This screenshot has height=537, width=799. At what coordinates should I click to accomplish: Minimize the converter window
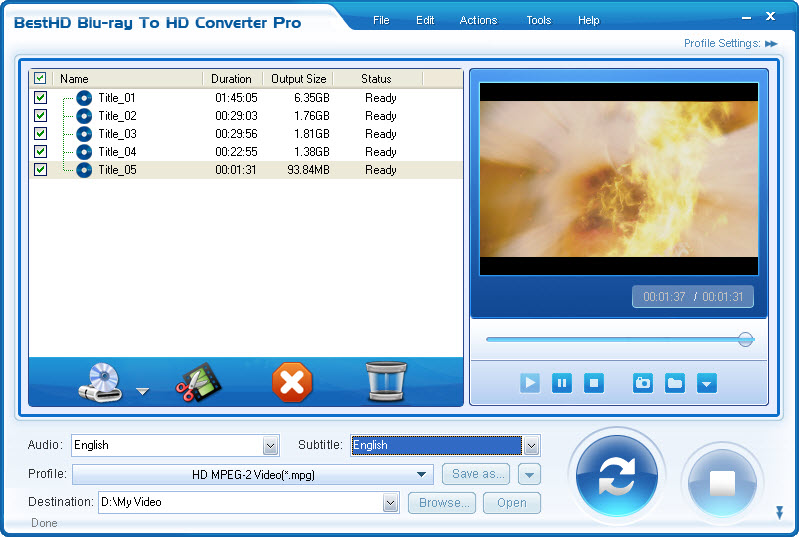pos(747,18)
